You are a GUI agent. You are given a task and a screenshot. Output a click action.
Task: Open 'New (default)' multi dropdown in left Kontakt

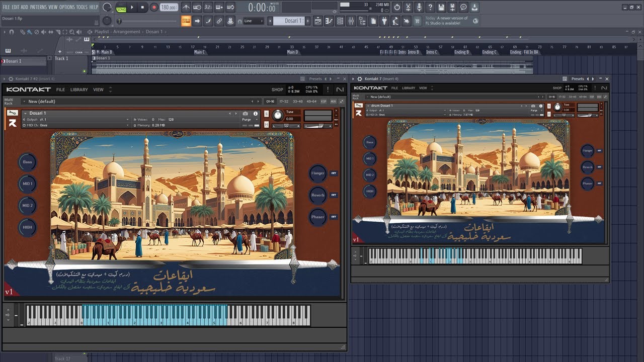click(x=141, y=102)
